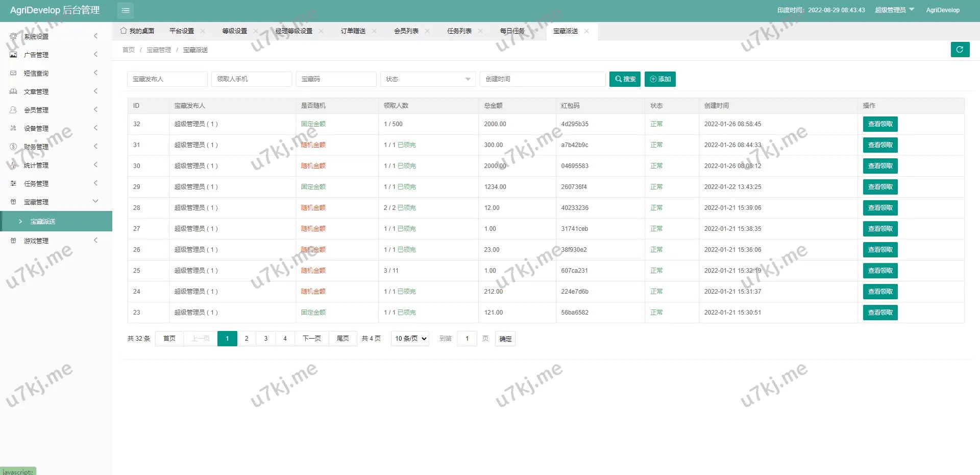Expand the 游戏管理 sidebar section
Image resolution: width=980 pixels, height=475 pixels.
(36, 241)
